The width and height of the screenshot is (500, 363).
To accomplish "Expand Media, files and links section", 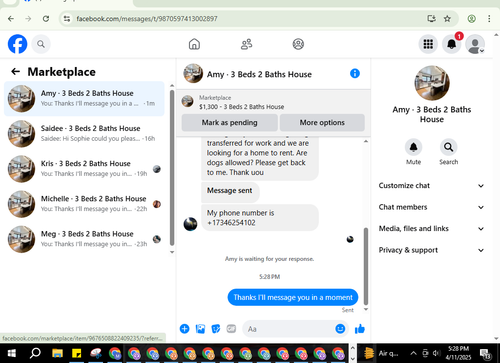I will pyautogui.click(x=431, y=229).
